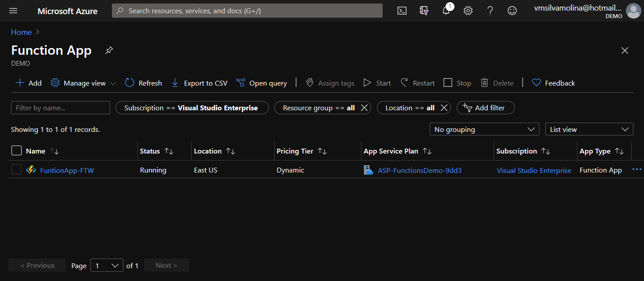Open the Directory and subscription filter
Image resolution: width=644 pixels, height=281 pixels.
click(424, 11)
